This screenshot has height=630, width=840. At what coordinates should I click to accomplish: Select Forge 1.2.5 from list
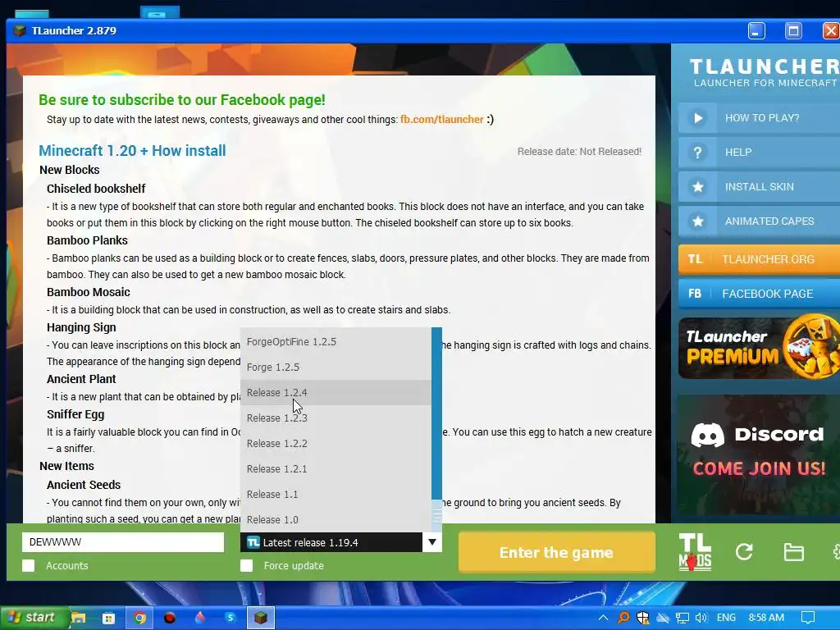point(336,367)
